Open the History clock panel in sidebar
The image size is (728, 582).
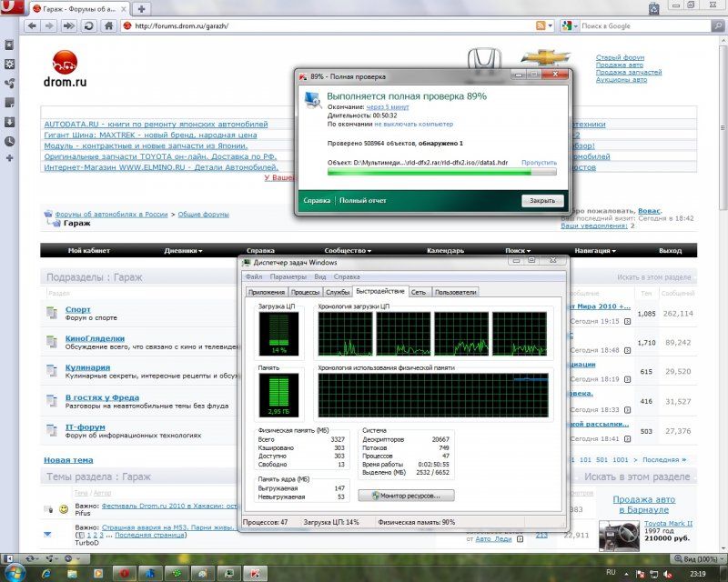tap(9, 141)
